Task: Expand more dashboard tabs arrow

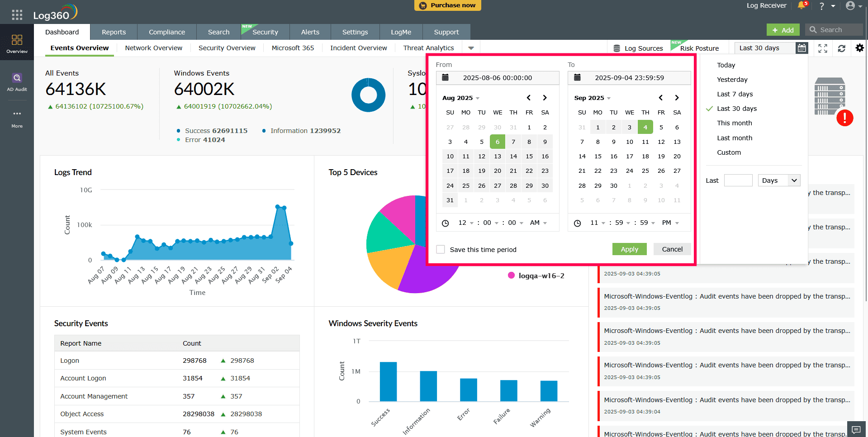Action: 471,48
